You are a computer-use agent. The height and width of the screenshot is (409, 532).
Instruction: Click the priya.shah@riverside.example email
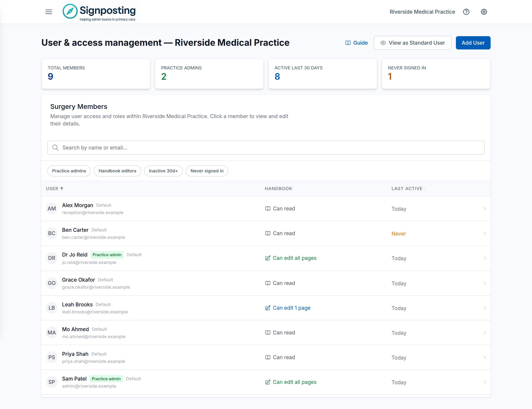(93, 361)
